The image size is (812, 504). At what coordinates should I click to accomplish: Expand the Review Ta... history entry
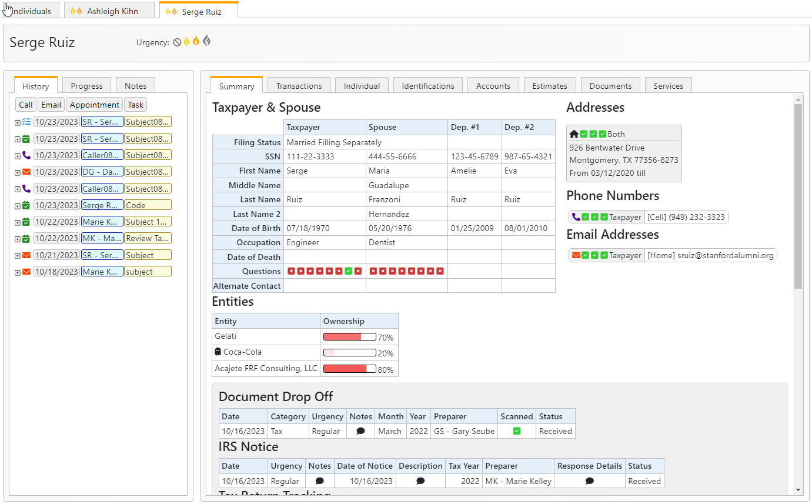click(x=18, y=239)
